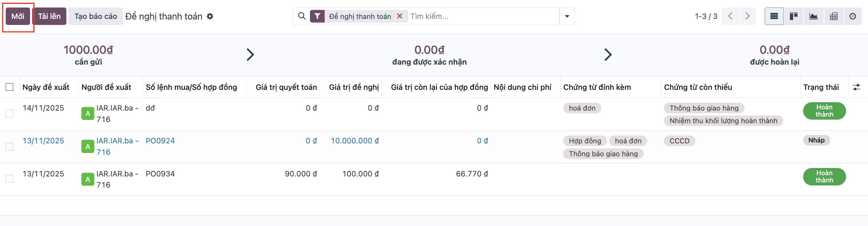Viewport: 868px width, 226px height.
Task: Click the Hợp đồng tag
Action: point(584,141)
